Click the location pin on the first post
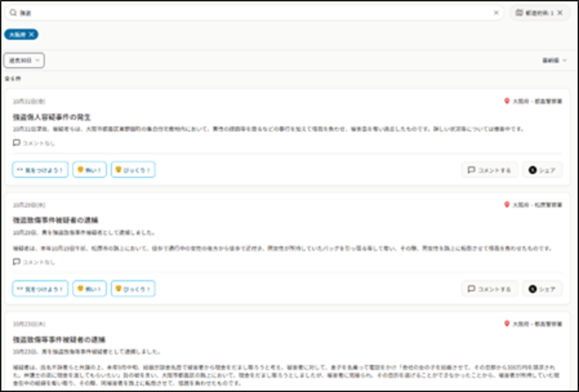This screenshot has height=392, width=579. pos(507,101)
